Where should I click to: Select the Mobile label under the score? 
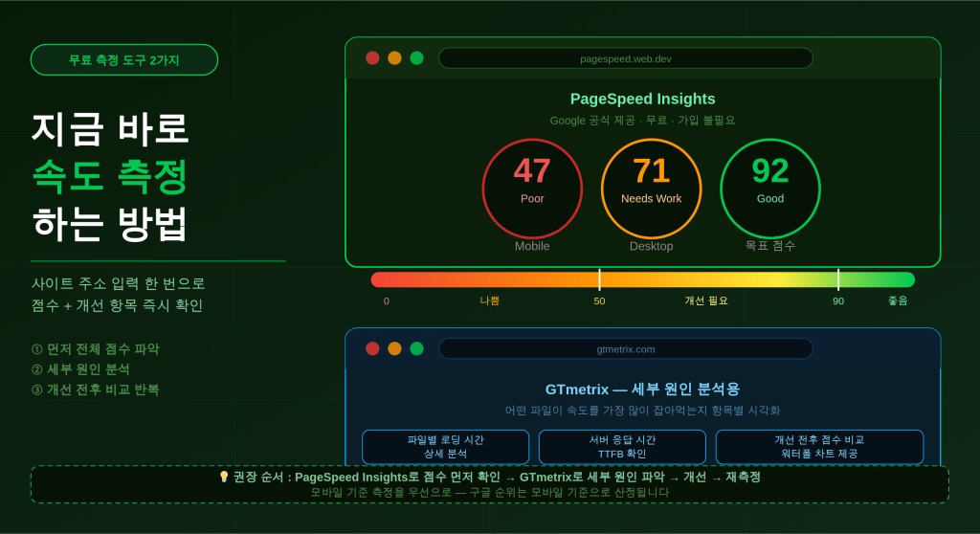532,246
